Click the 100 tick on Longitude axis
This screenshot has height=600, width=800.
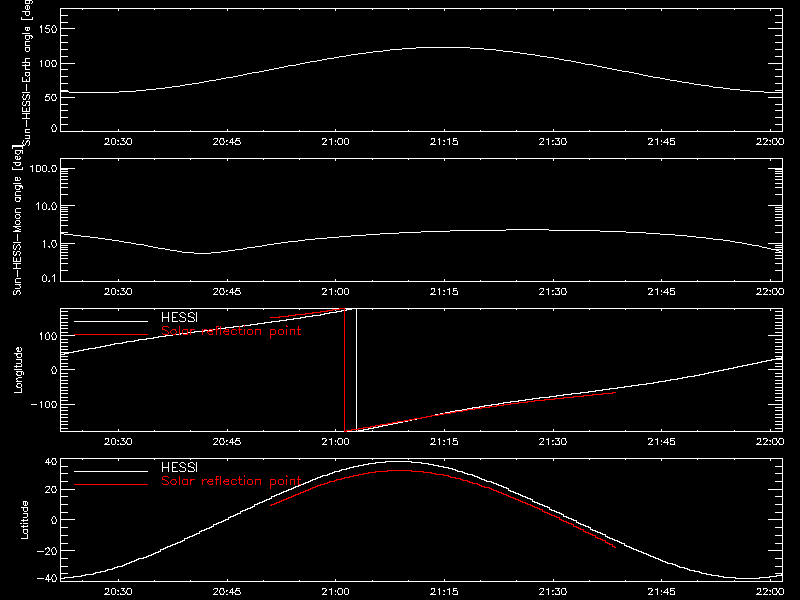tap(47, 336)
